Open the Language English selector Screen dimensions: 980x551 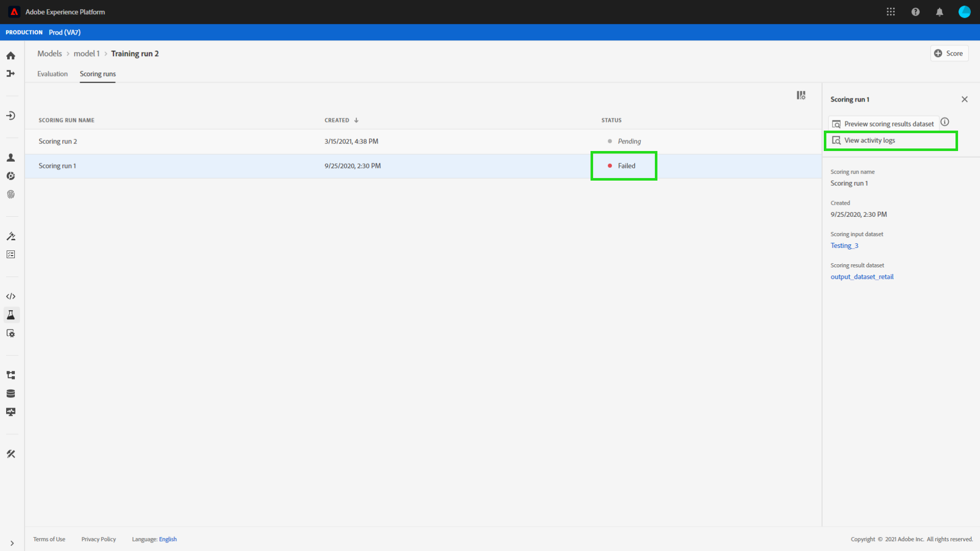pyautogui.click(x=167, y=539)
